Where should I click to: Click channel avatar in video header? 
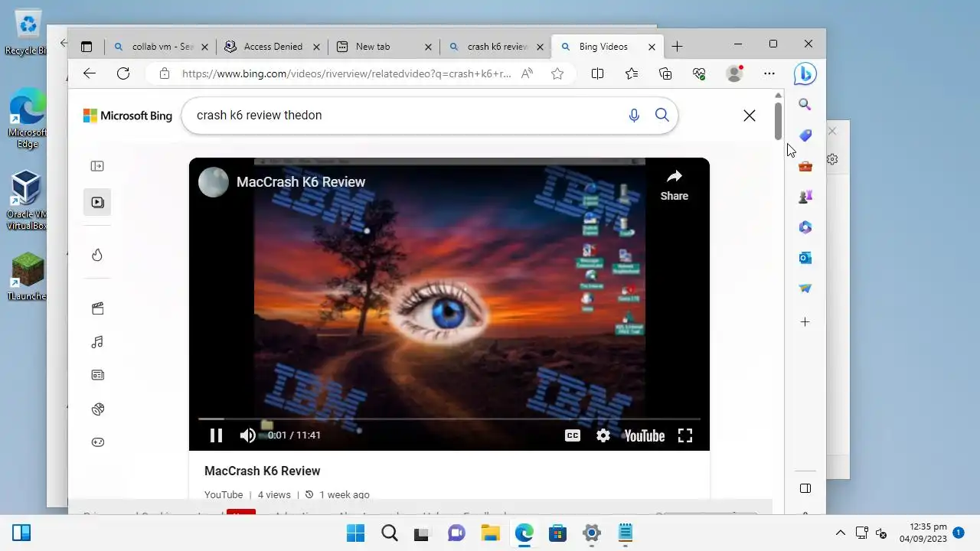(x=214, y=182)
